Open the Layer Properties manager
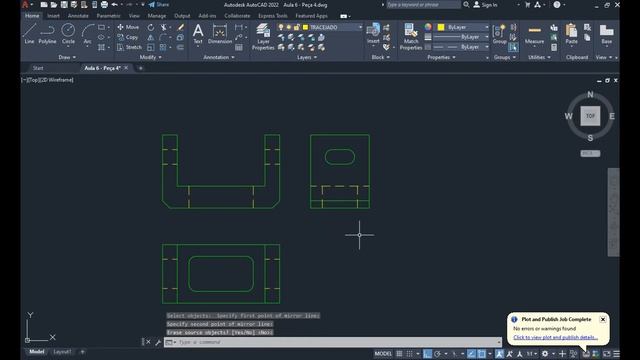The width and height of the screenshot is (640, 360). click(263, 37)
